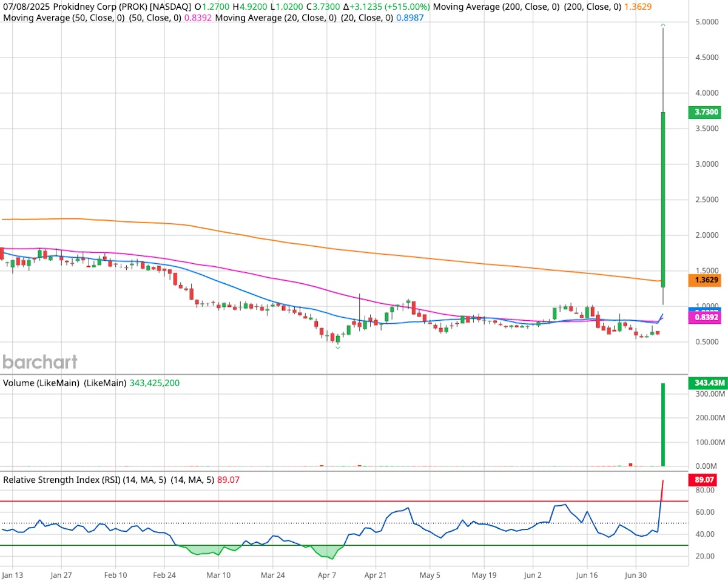Screen dimensions: 728x584
Task: Click the Jun 16 date label
Action: (x=587, y=574)
